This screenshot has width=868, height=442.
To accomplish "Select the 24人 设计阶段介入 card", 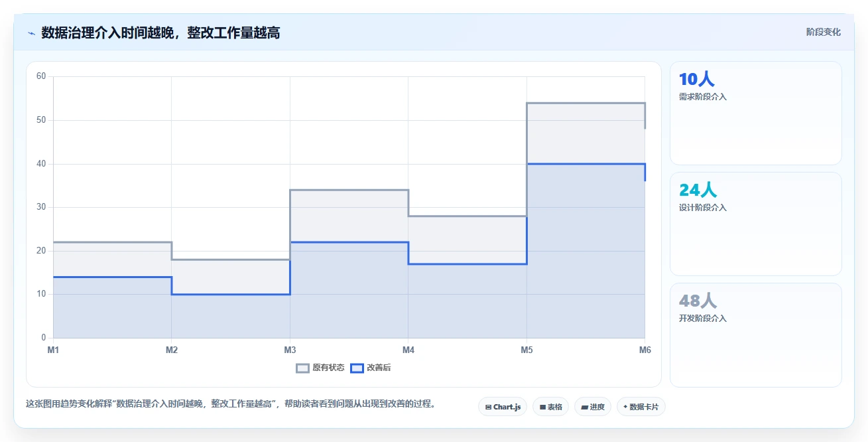I will point(756,224).
